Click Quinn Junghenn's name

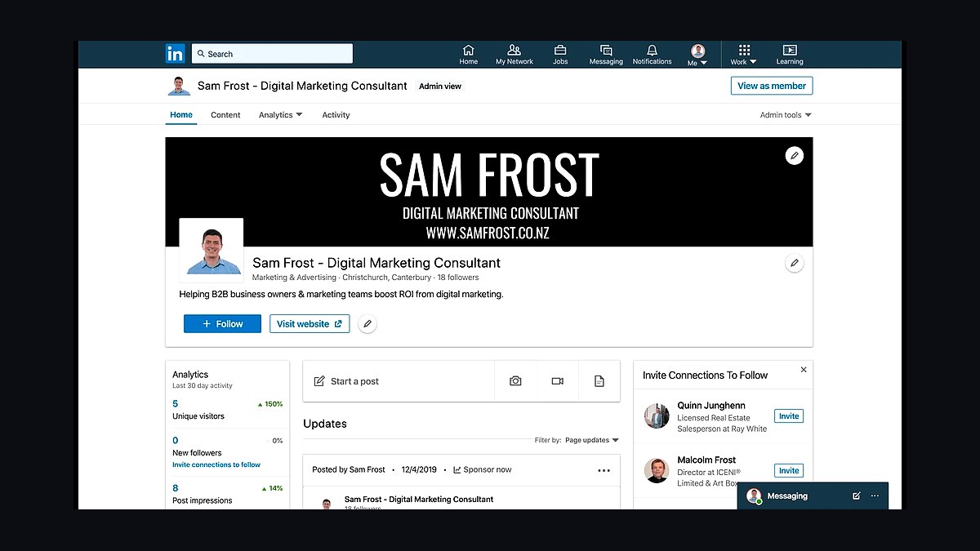point(710,406)
